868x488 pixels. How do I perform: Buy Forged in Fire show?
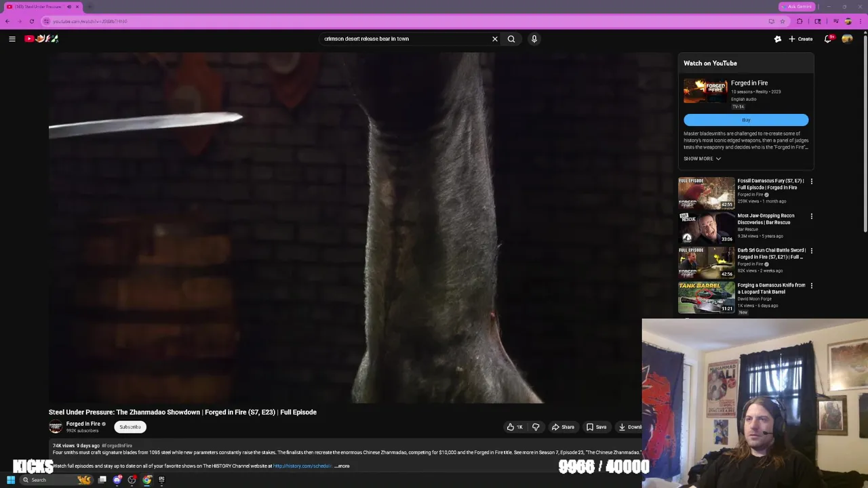pyautogui.click(x=746, y=120)
